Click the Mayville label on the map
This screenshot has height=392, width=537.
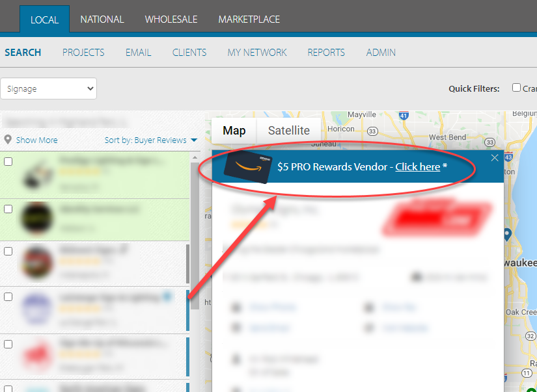click(x=362, y=114)
